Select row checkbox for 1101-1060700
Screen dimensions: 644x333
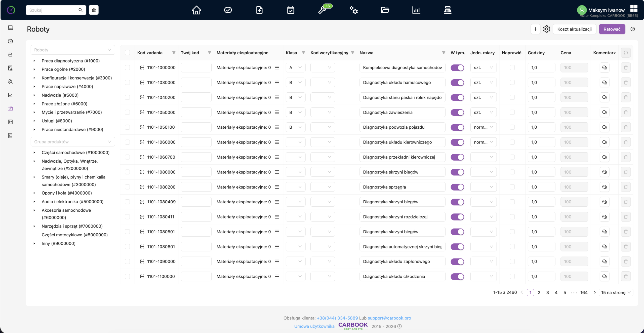click(128, 157)
